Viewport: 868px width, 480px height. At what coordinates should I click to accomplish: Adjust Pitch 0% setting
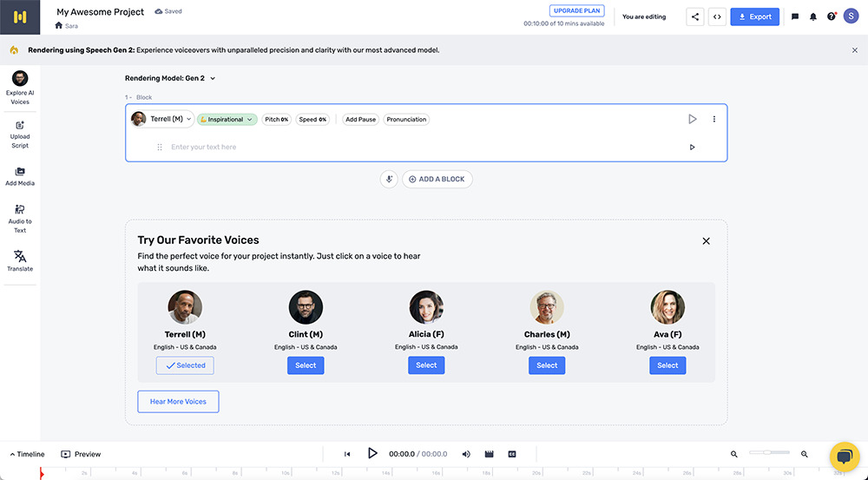tap(276, 119)
